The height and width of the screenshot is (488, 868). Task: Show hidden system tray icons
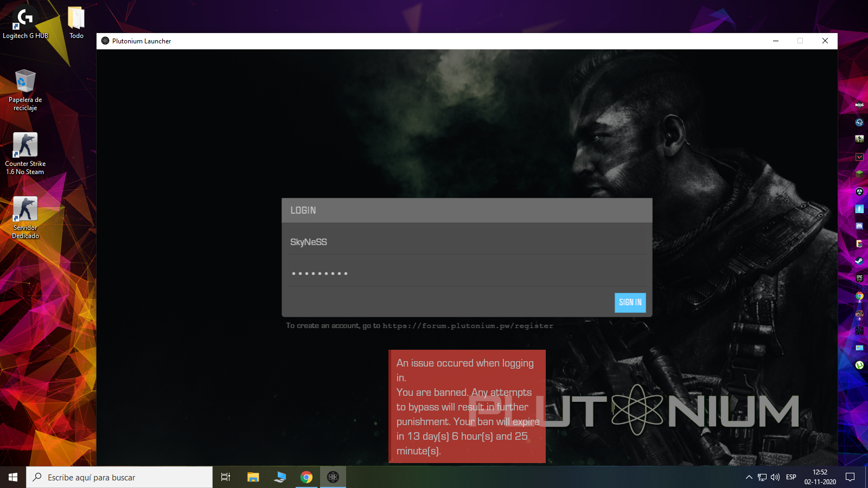click(749, 477)
